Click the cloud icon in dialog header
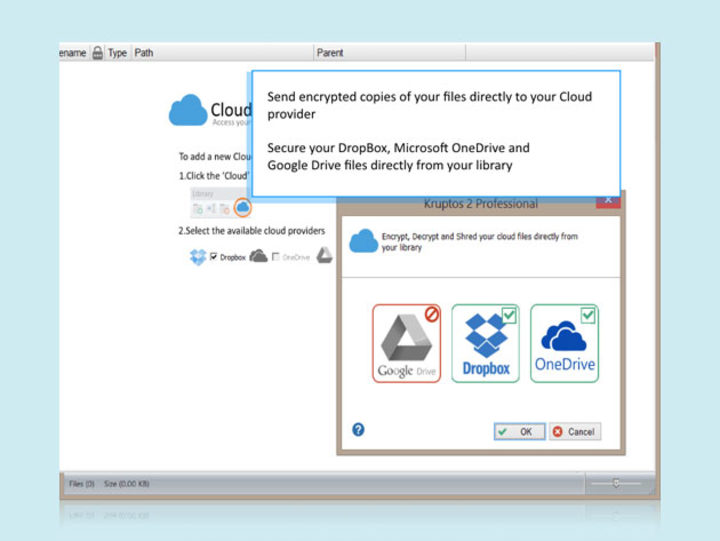 362,240
